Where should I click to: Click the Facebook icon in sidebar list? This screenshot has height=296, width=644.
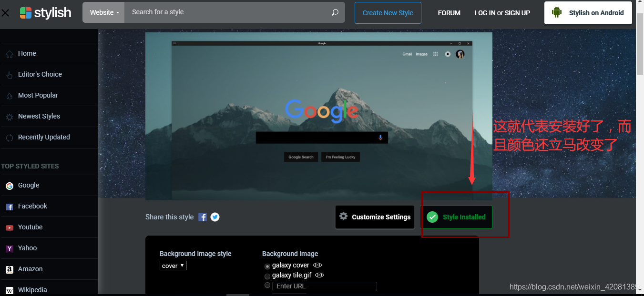[x=10, y=207]
